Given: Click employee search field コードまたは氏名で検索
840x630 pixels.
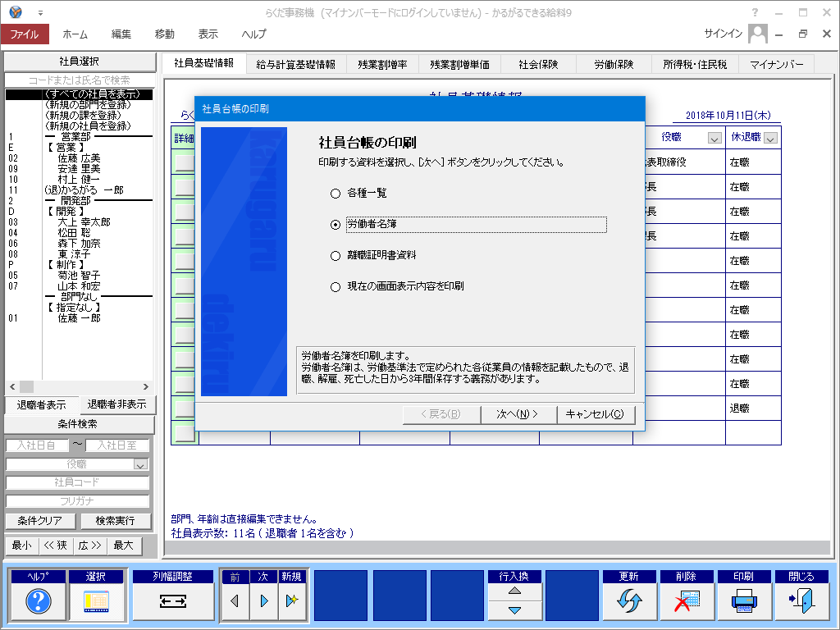Looking at the screenshot, I should 80,80.
